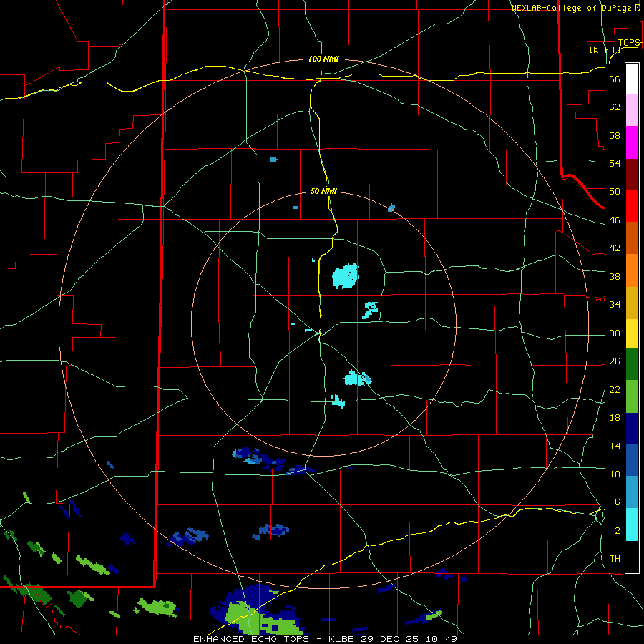
Task: Click the black TH threshold legend block
Action: (632, 557)
